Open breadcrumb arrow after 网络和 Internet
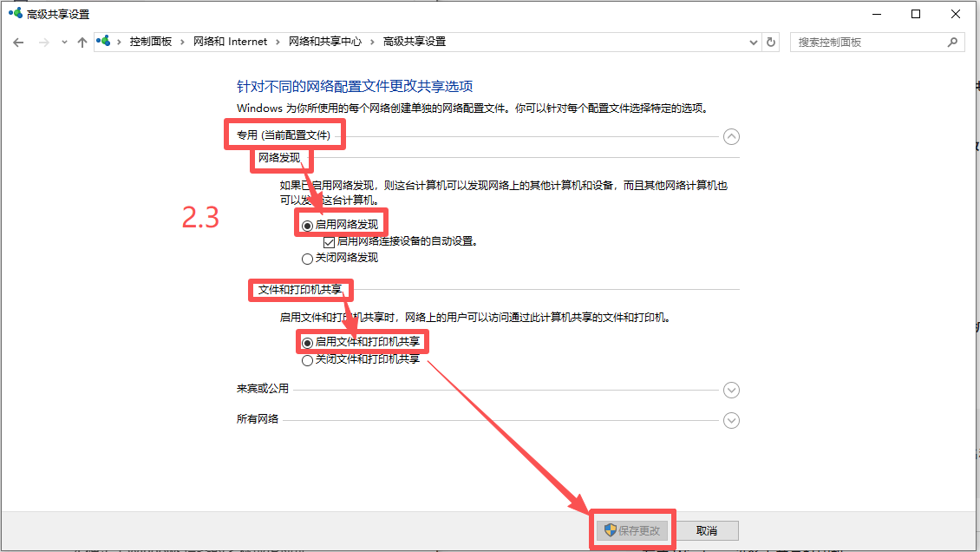Screen dimensions: 980x552 pos(278,42)
